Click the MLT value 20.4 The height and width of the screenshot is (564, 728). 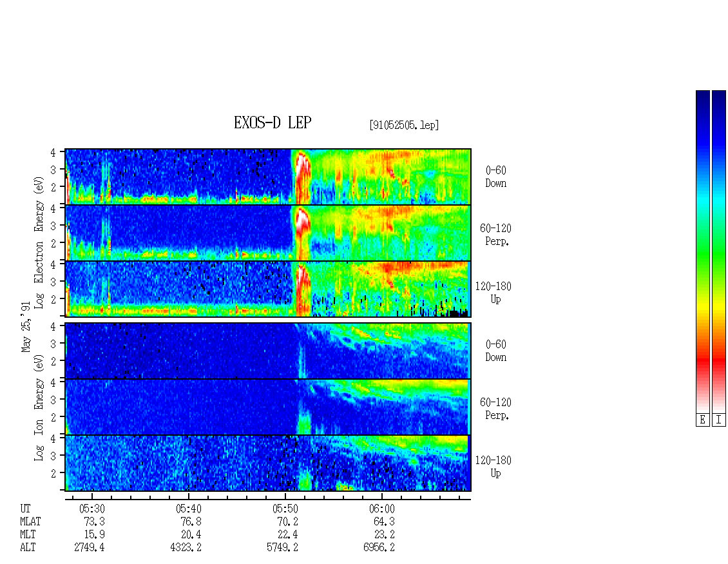(x=191, y=535)
